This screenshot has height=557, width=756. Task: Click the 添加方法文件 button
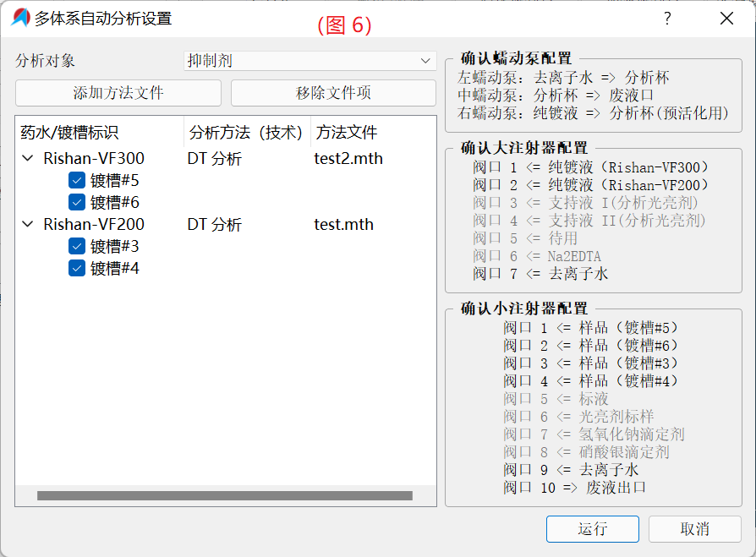click(x=118, y=93)
